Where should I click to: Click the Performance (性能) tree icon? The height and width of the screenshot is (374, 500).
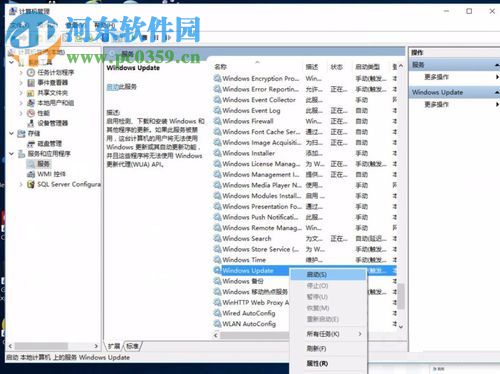[x=31, y=113]
